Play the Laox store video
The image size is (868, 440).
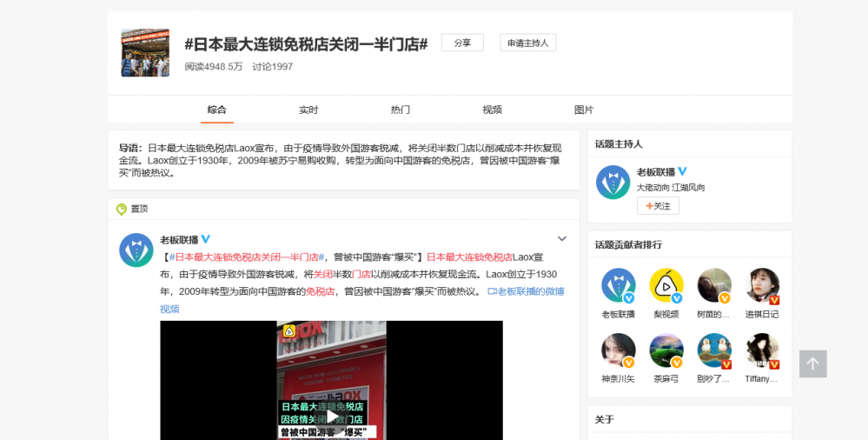[x=332, y=417]
